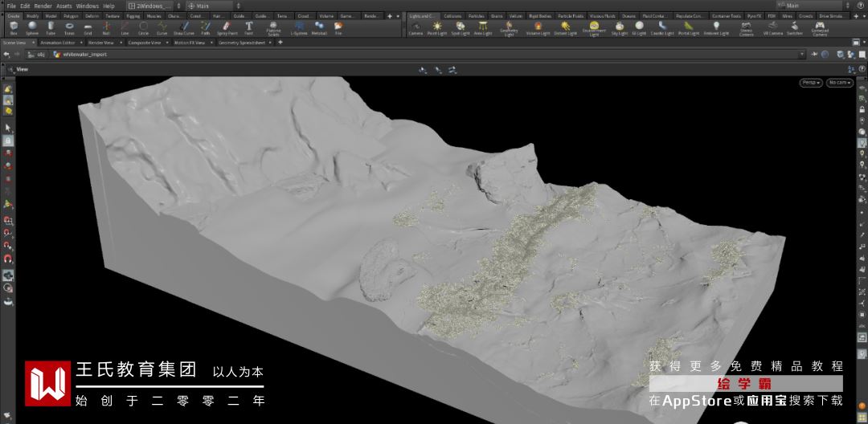Add a Camera from Lights shelf

pyautogui.click(x=416, y=27)
